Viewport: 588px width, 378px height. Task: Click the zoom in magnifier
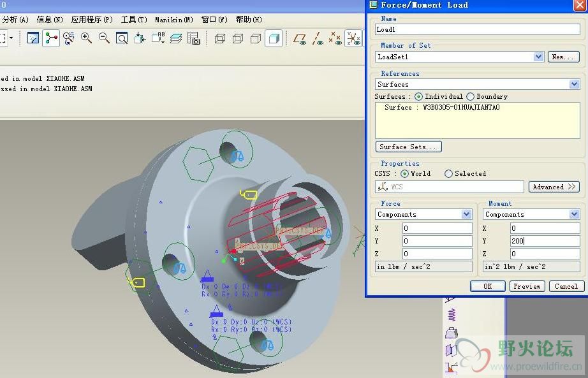coord(87,38)
